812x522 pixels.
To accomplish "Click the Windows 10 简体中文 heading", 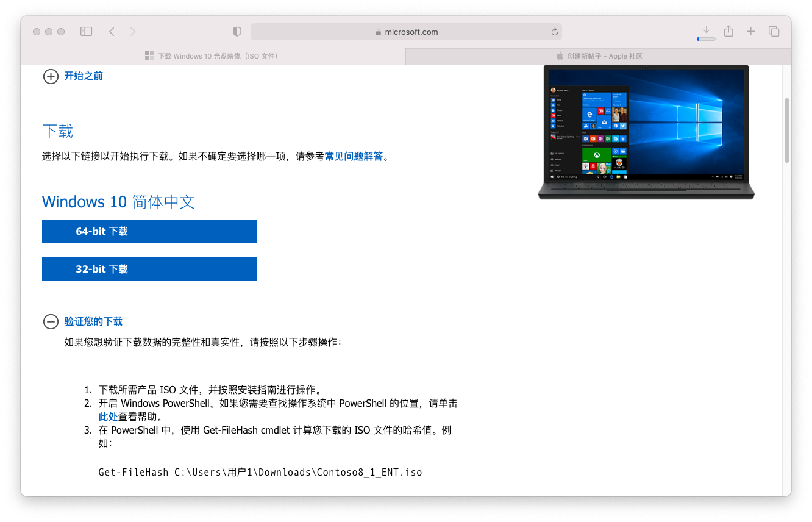I will pyautogui.click(x=118, y=202).
